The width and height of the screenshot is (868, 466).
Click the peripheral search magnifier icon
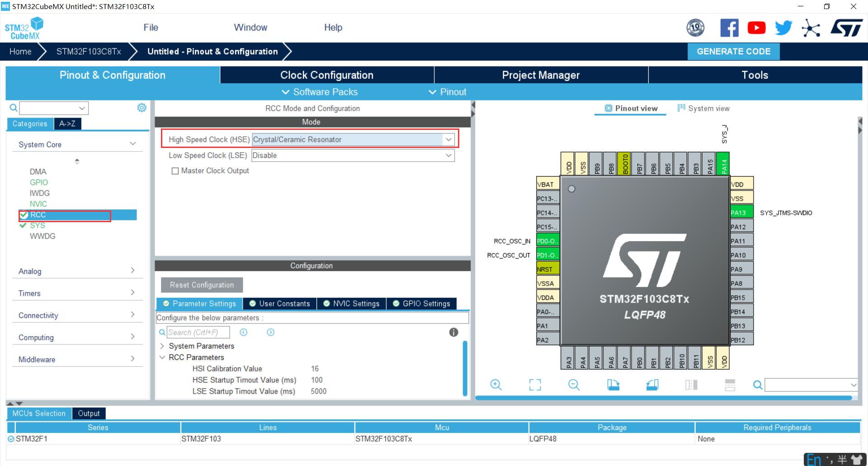pos(14,108)
